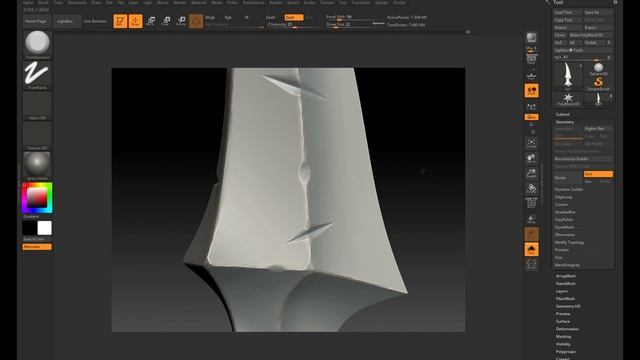Collapse the Geometry section
640x360 pixels.
(565, 122)
